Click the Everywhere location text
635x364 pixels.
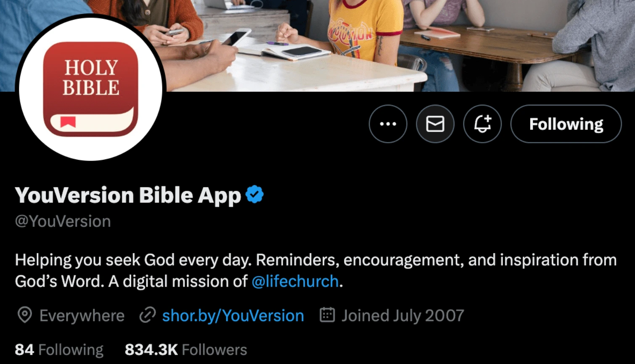coord(82,316)
